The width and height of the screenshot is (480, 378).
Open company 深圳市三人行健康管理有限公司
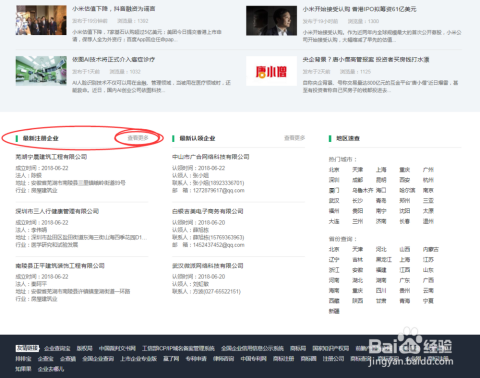(57, 211)
